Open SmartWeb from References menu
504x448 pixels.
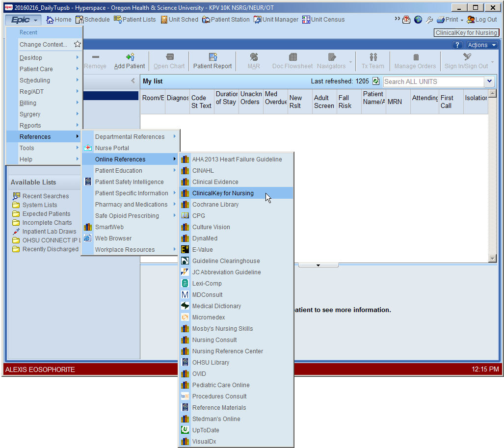click(130, 227)
